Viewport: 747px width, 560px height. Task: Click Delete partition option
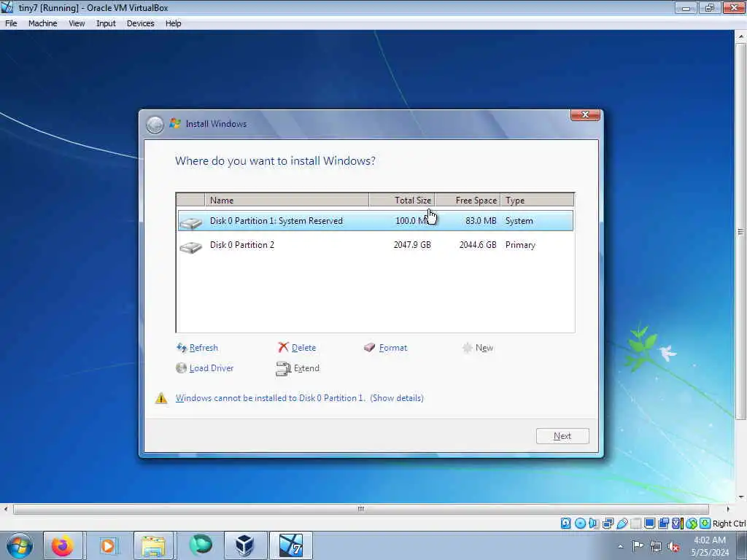[x=298, y=348]
